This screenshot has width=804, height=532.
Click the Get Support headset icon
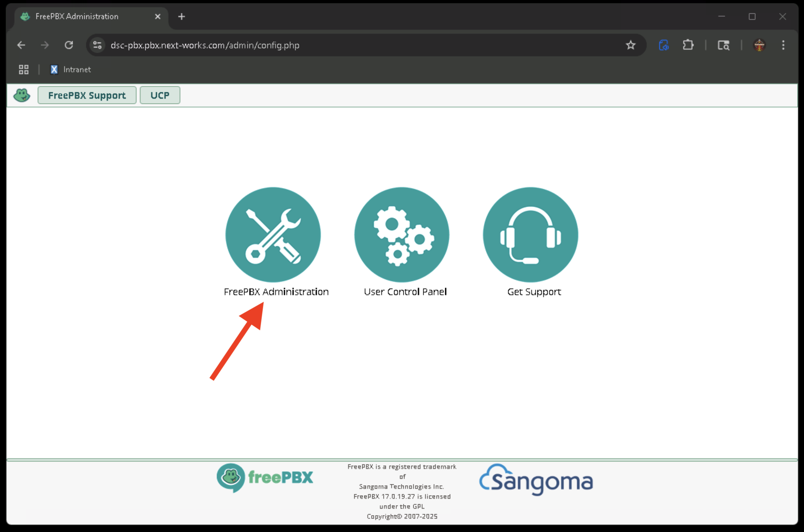click(531, 235)
